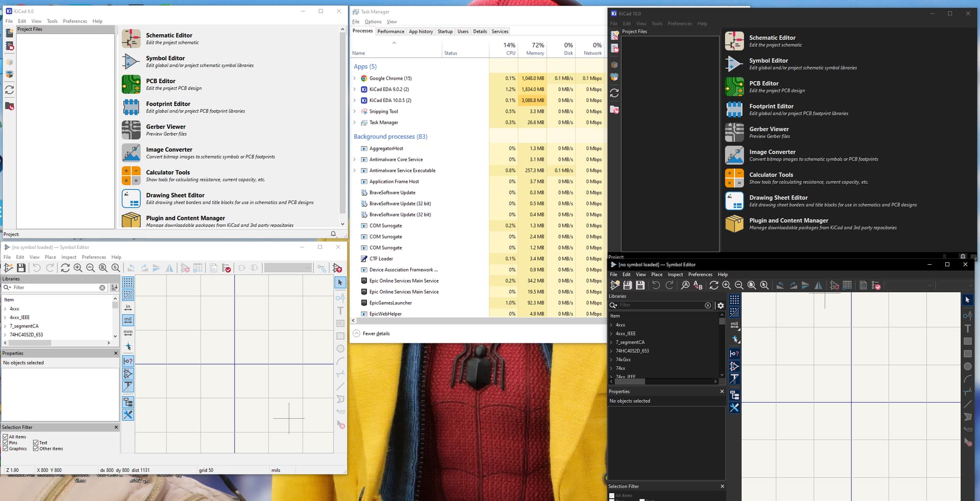The width and height of the screenshot is (980, 501).
Task: Click sort libraries icon beside light Filter box
Action: tap(114, 288)
